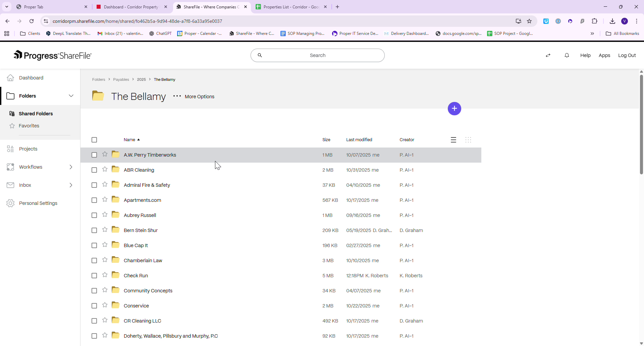
Task: Select Aubrey Russell checkbox
Action: coord(94,215)
